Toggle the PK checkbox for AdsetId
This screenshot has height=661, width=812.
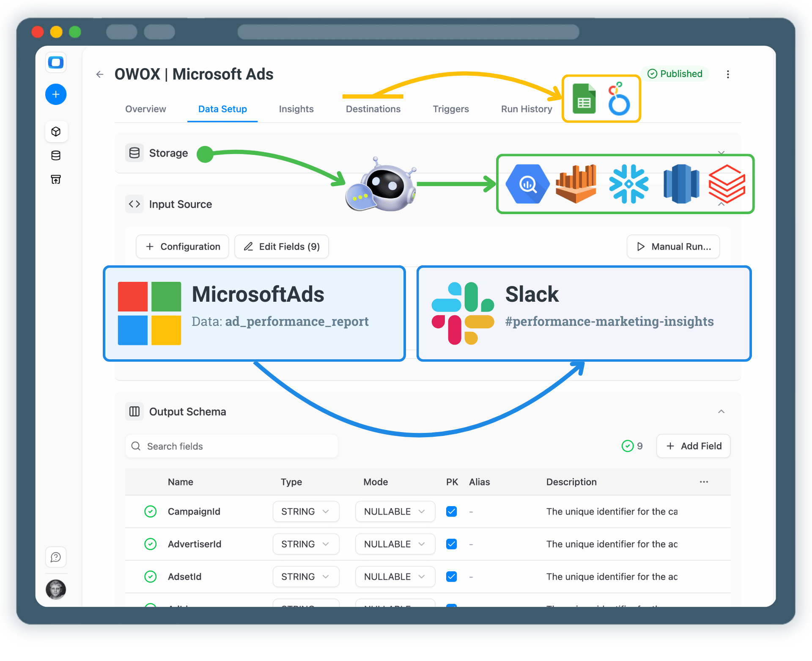pos(451,576)
